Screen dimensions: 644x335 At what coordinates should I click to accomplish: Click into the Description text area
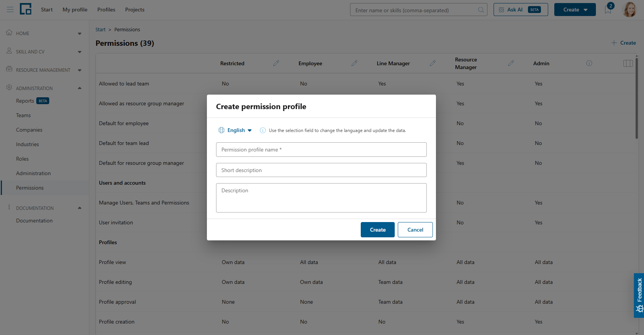321,198
